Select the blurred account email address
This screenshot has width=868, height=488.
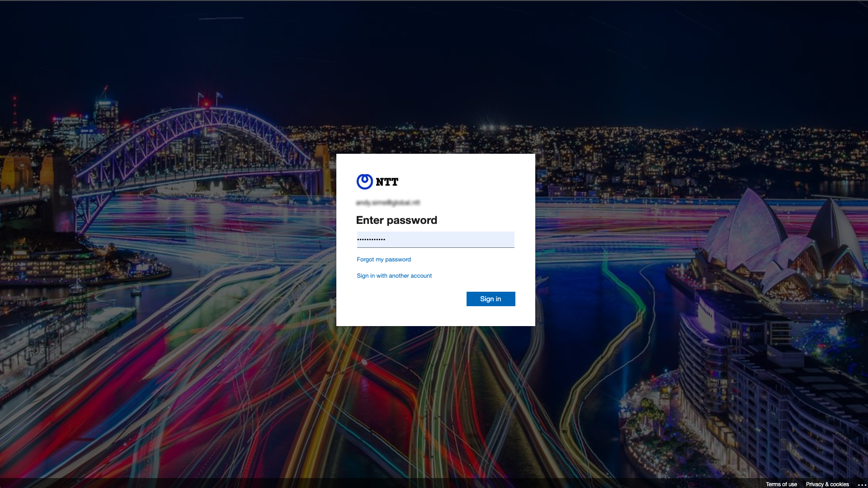pyautogui.click(x=388, y=203)
